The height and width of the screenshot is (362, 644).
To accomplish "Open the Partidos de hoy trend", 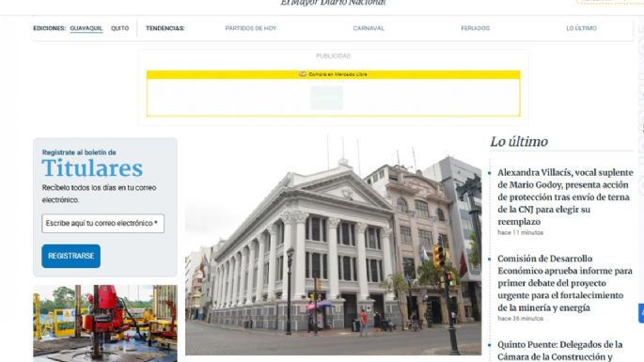I will (x=250, y=28).
